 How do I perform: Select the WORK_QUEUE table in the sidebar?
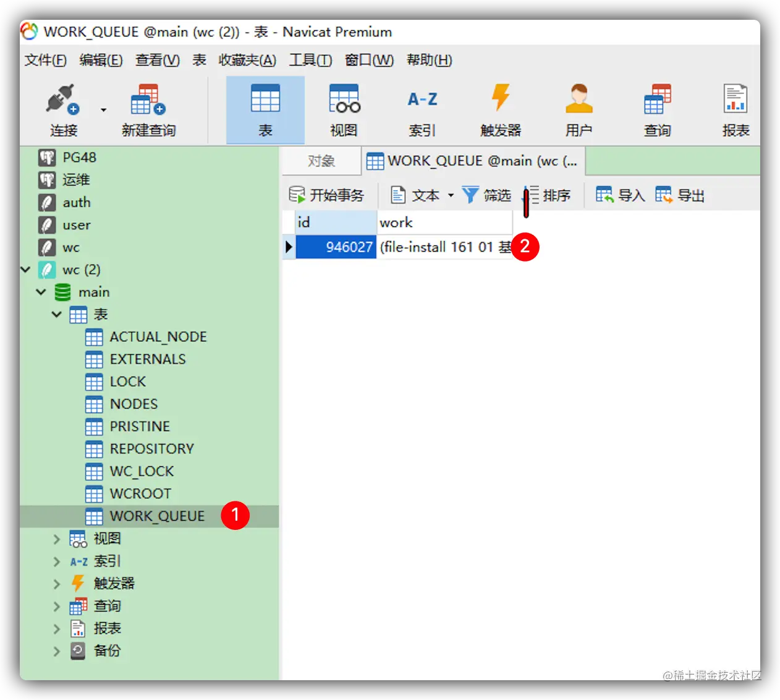(x=156, y=516)
